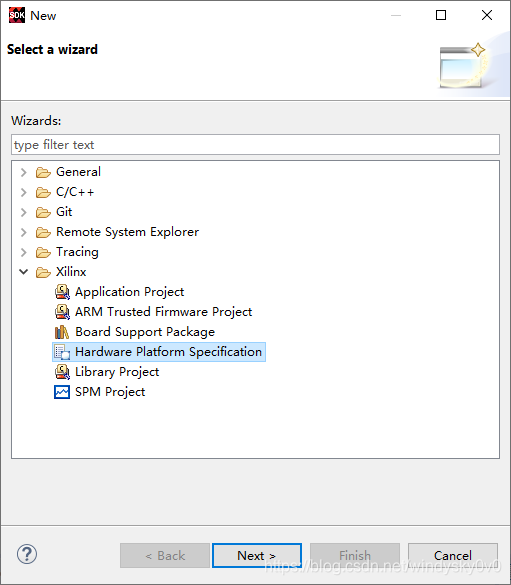Screen dimensions: 511x585
Task: Click the Tracing folder icon
Action: click(43, 253)
